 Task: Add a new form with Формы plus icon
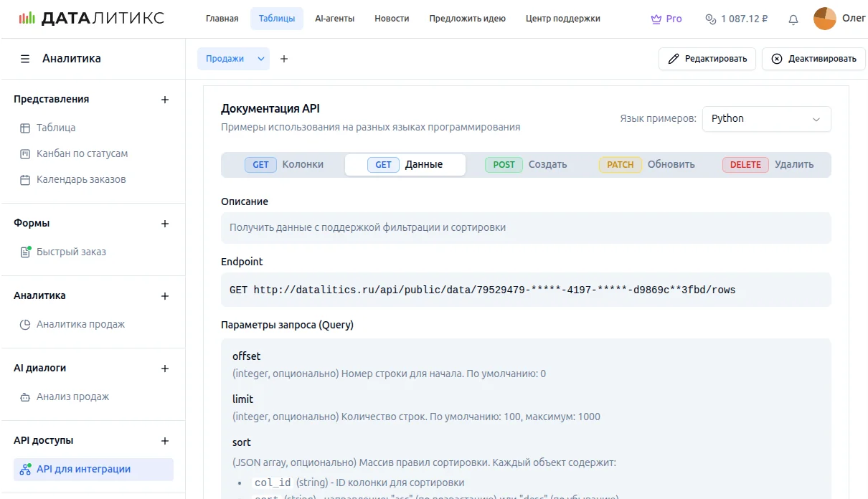[x=165, y=224]
